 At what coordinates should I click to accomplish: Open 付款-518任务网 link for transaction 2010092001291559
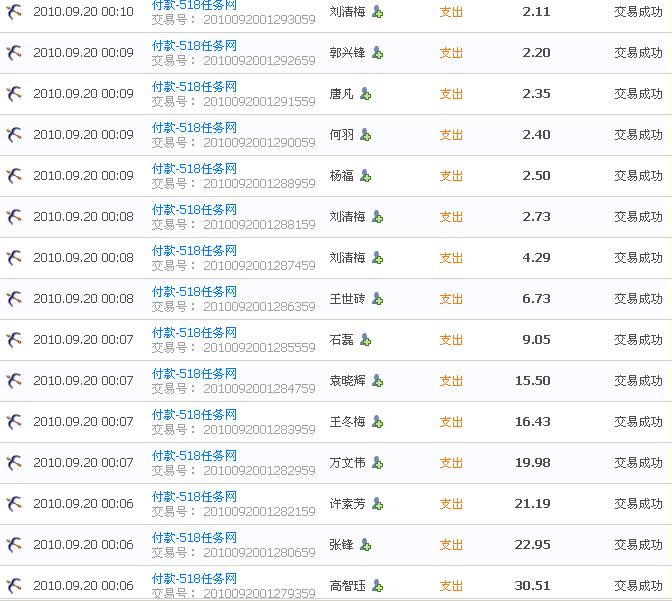tap(194, 87)
